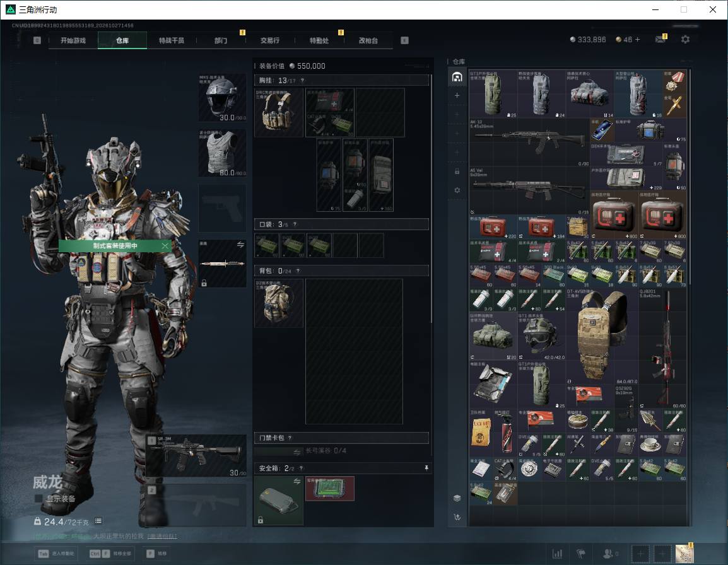The width and height of the screenshot is (728, 565).
Task: Select the AS Val rifle in warehouse
Action: click(529, 190)
